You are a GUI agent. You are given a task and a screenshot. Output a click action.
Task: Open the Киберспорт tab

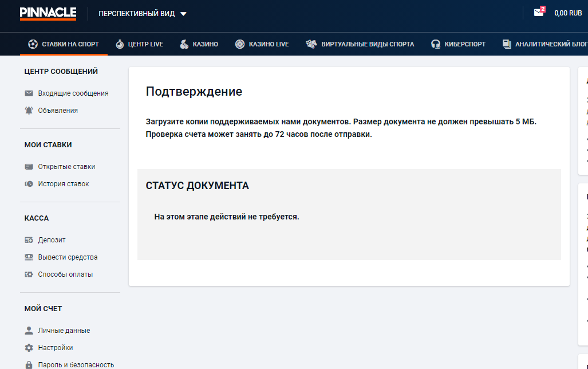pos(458,44)
